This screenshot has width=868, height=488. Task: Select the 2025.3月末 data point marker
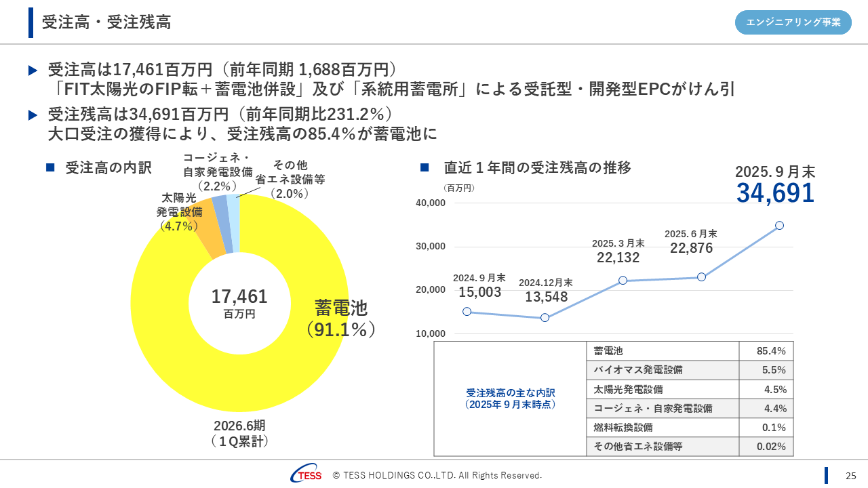click(623, 281)
